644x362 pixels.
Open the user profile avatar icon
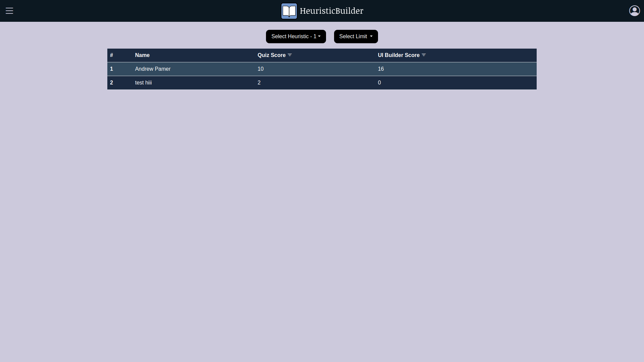click(x=634, y=11)
